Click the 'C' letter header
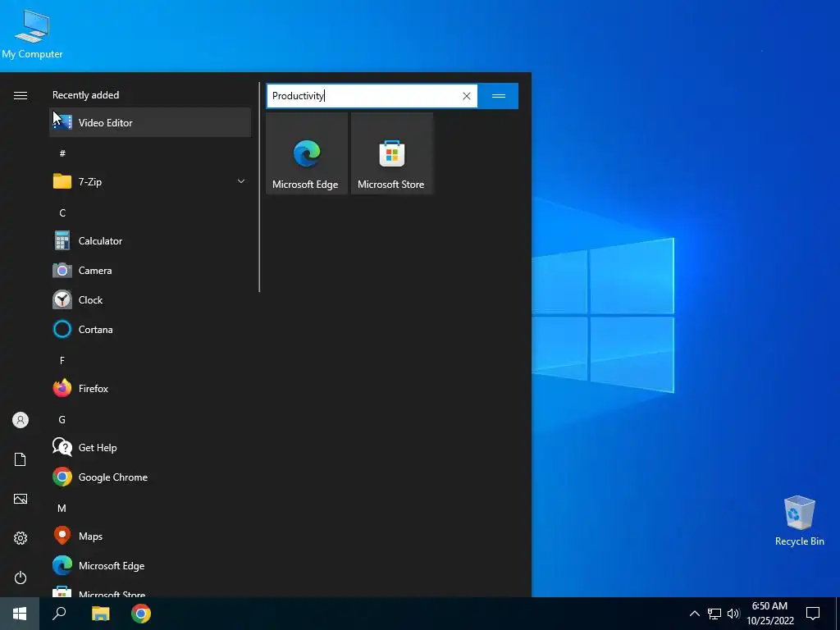 62,212
